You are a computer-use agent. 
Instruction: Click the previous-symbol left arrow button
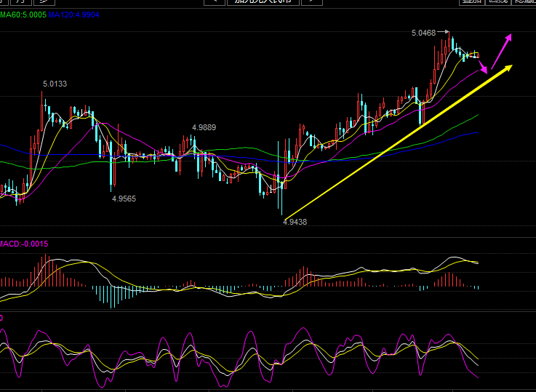(214, 2)
